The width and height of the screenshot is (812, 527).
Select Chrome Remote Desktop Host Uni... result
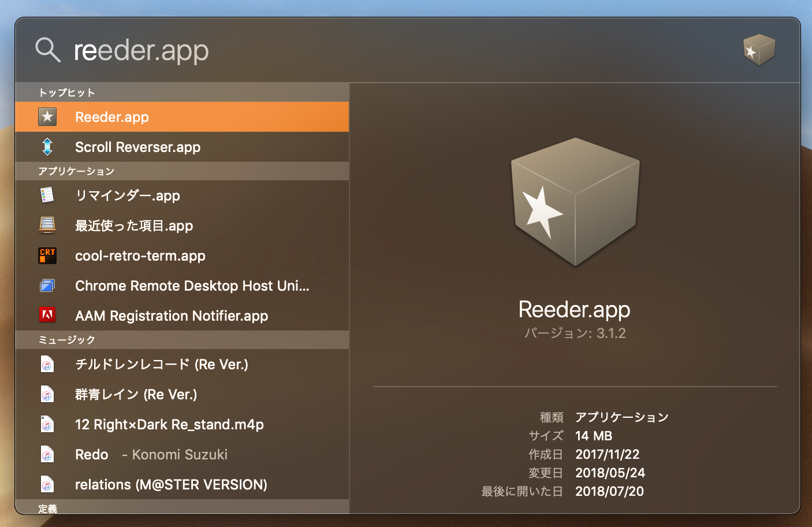(182, 285)
